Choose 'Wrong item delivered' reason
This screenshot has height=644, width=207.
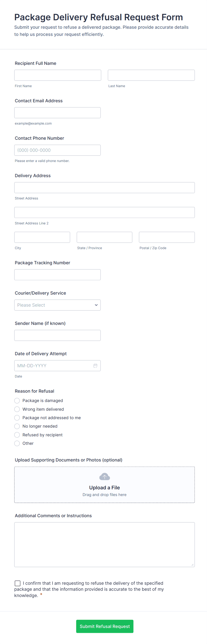click(17, 409)
